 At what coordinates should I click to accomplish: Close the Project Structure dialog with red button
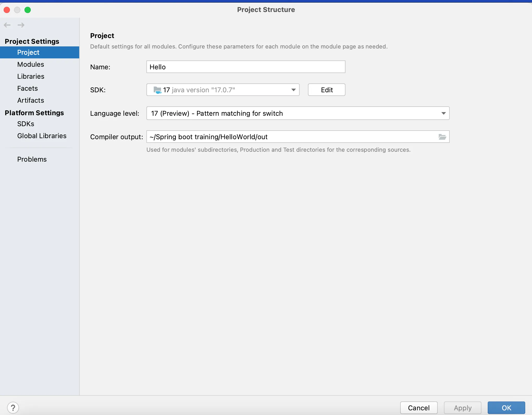(7, 10)
